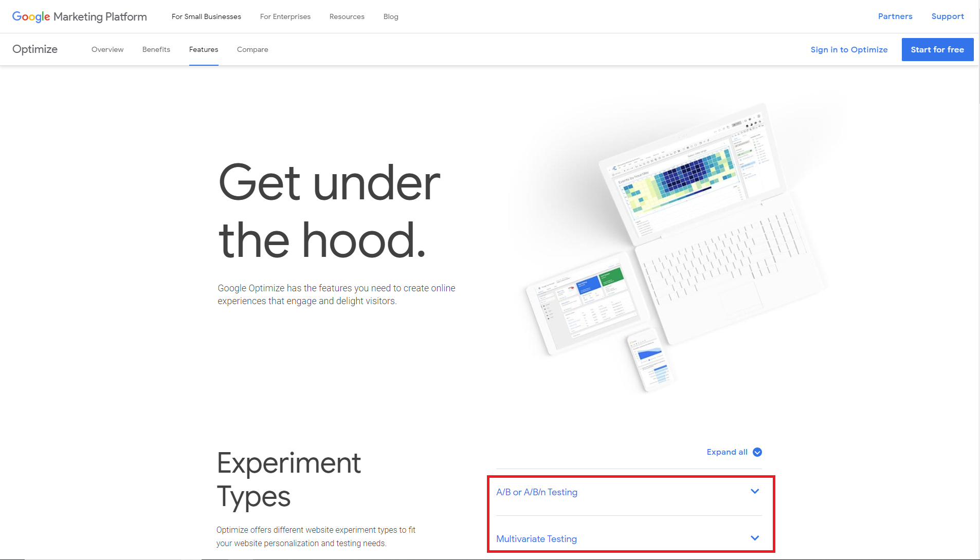Viewport: 980px width, 560px height.
Task: Switch to the Benefits tab
Action: (x=156, y=49)
